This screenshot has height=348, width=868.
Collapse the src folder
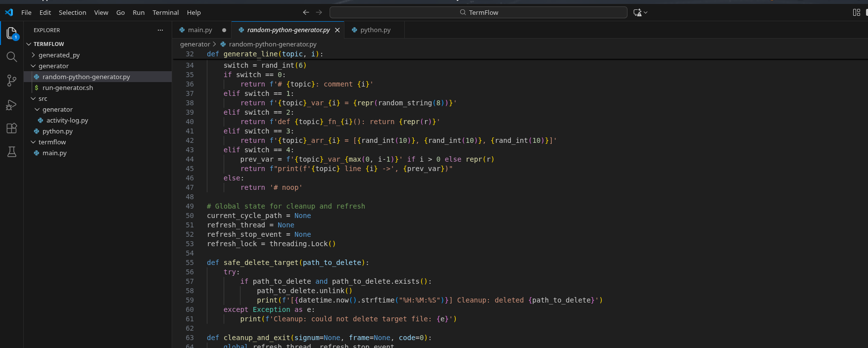click(x=43, y=99)
